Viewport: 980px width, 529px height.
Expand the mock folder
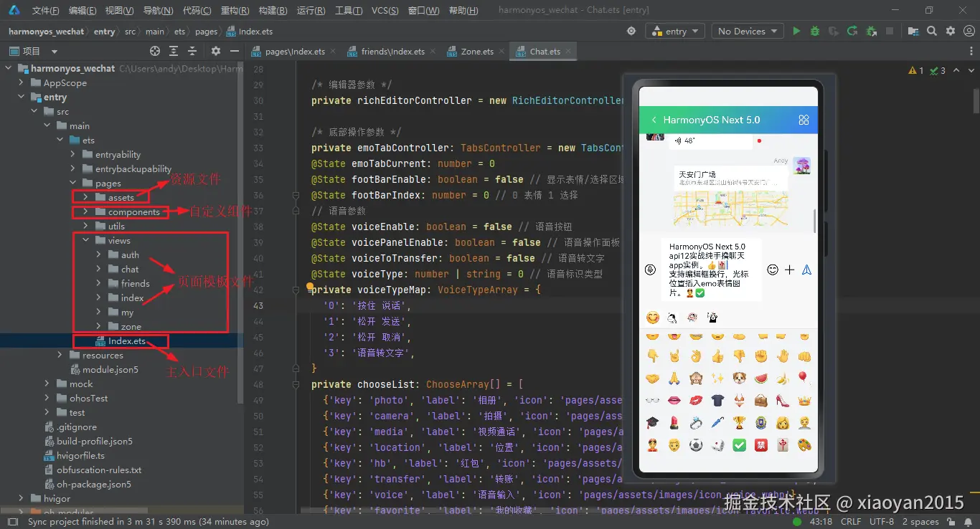pos(47,384)
